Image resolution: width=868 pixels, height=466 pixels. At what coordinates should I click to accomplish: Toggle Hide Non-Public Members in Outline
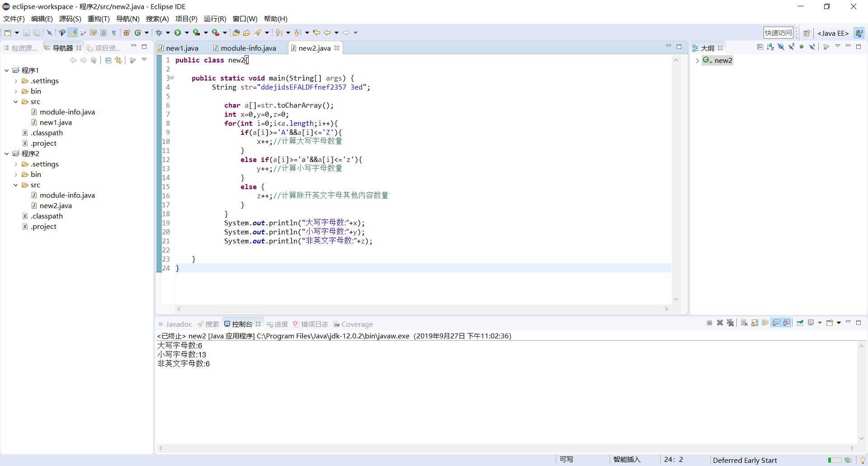pos(802,47)
